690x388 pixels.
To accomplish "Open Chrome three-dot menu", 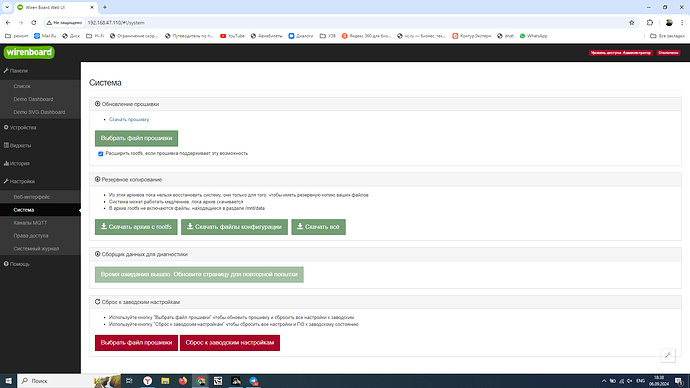I will click(682, 22).
